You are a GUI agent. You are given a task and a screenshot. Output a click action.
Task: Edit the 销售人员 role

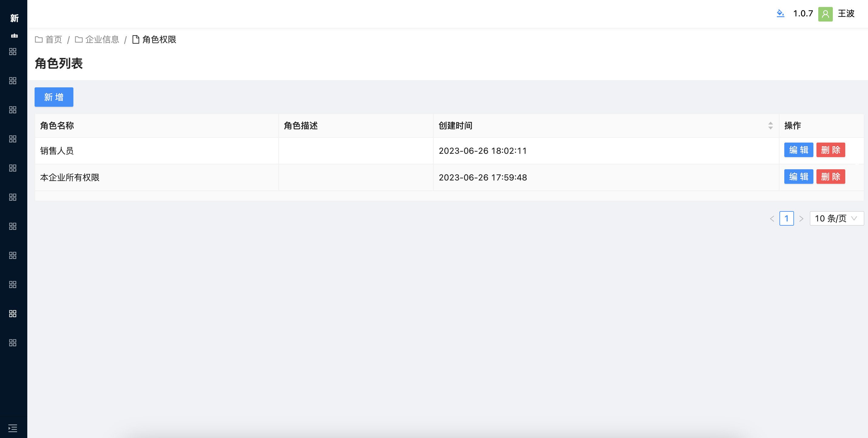799,150
